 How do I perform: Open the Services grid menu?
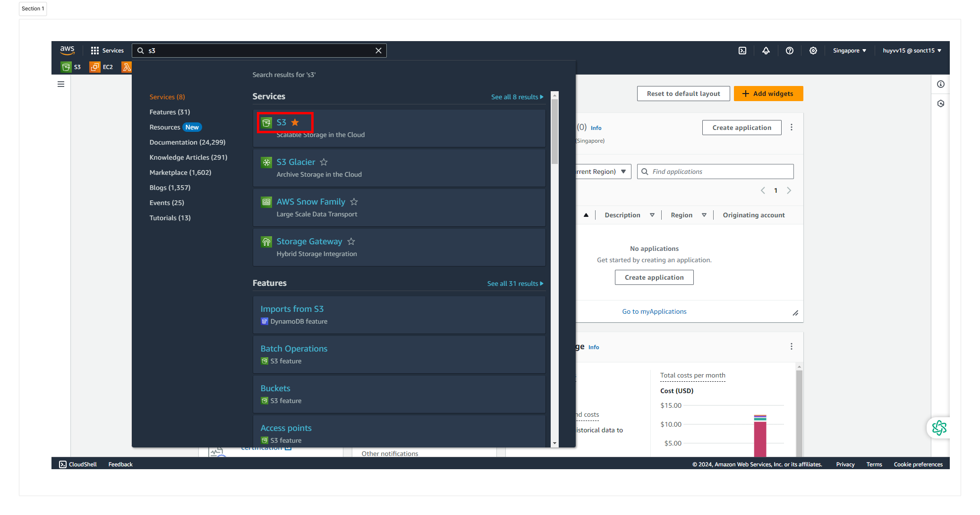[x=107, y=51]
